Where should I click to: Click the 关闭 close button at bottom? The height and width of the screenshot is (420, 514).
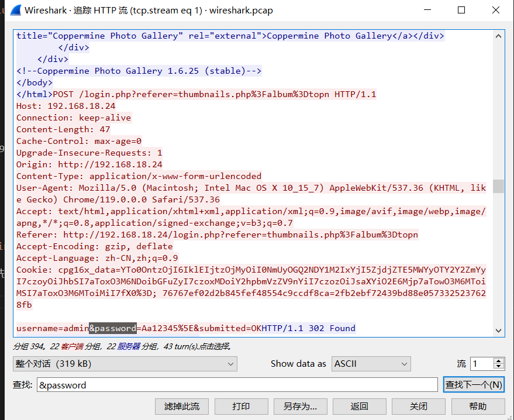418,407
